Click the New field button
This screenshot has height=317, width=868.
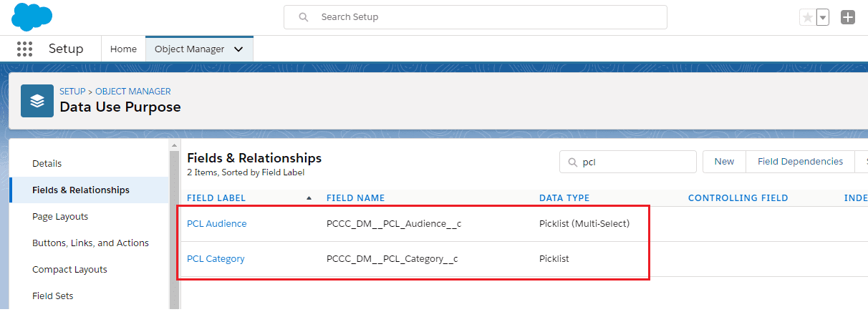724,162
